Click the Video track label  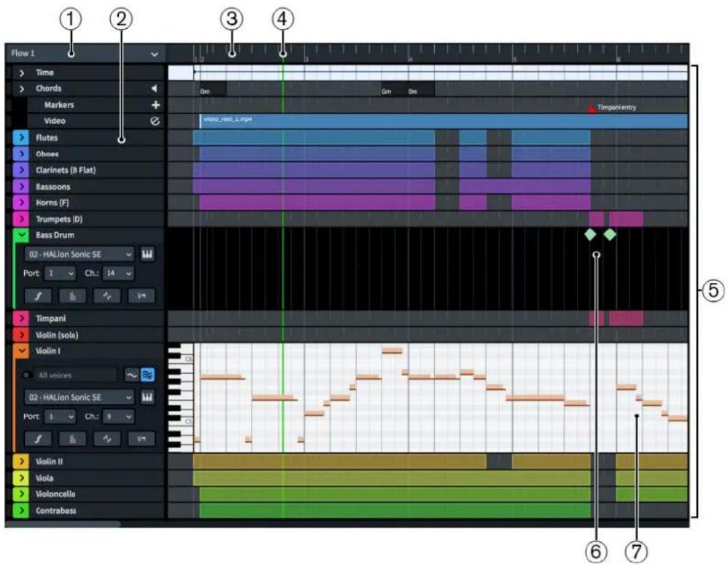point(55,121)
